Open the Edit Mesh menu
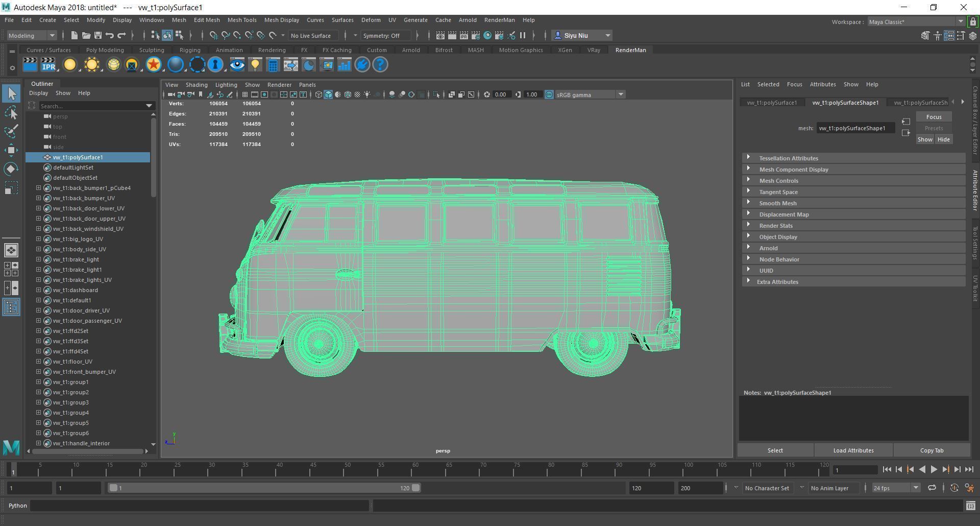Image resolution: width=980 pixels, height=526 pixels. click(207, 20)
